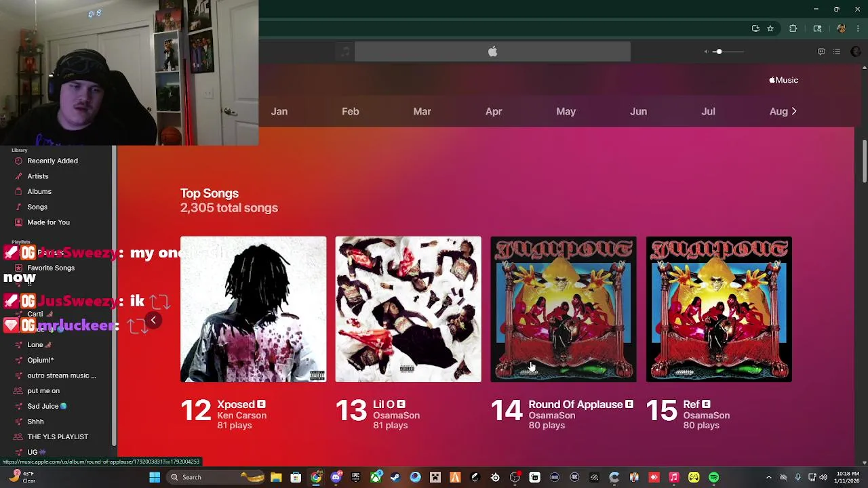Jump to the Jan month tab
The image size is (868, 488).
pyautogui.click(x=279, y=111)
